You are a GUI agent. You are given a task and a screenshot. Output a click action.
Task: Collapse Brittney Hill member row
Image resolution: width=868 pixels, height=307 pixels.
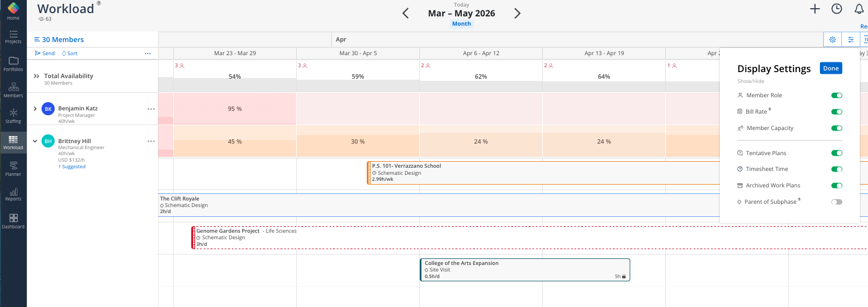point(35,141)
